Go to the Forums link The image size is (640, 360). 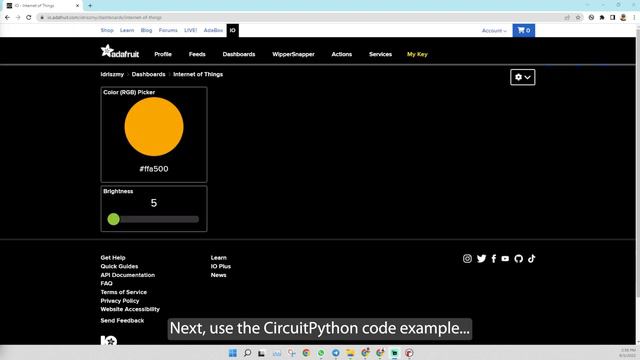[x=168, y=30]
